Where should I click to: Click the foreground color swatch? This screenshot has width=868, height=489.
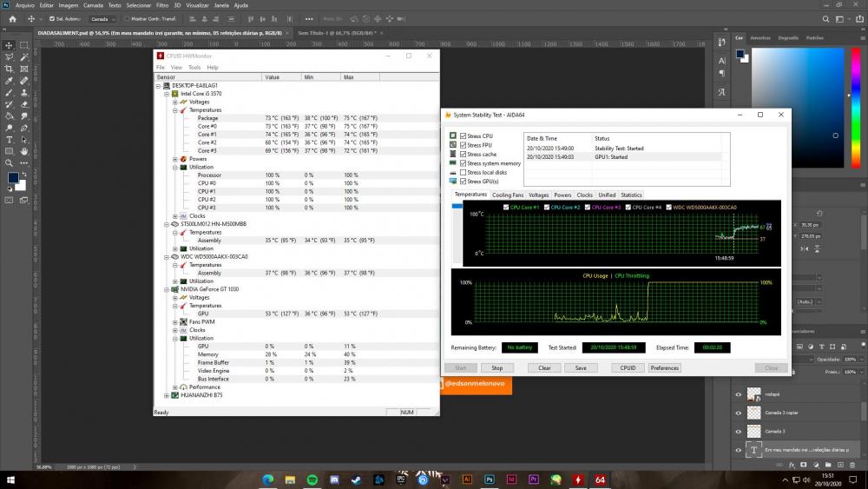tap(13, 177)
